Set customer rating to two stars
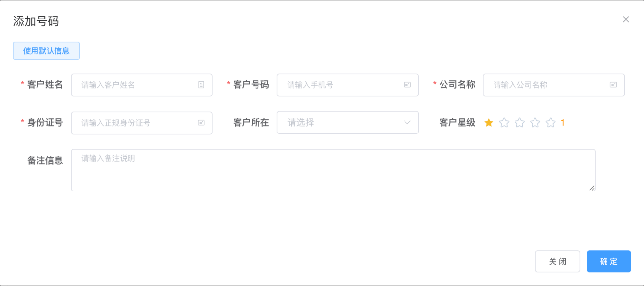This screenshot has height=286, width=644. point(504,123)
